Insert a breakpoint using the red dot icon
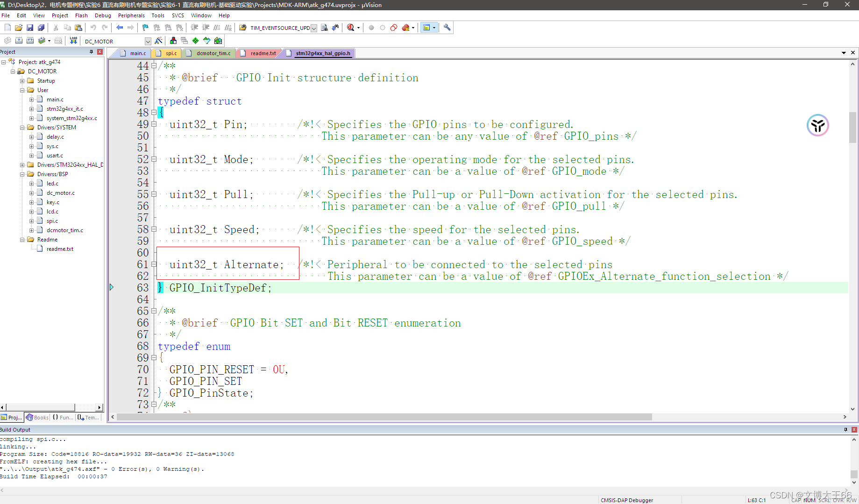859x504 pixels. [371, 28]
